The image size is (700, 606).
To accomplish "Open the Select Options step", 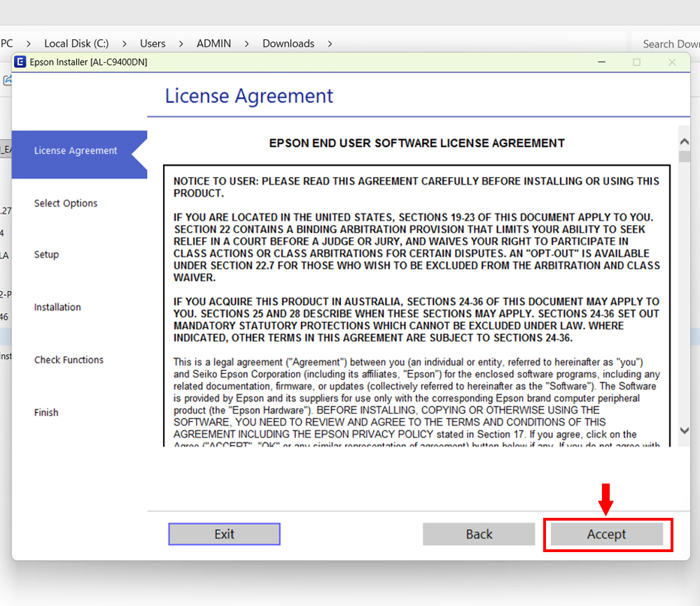I will click(x=66, y=204).
